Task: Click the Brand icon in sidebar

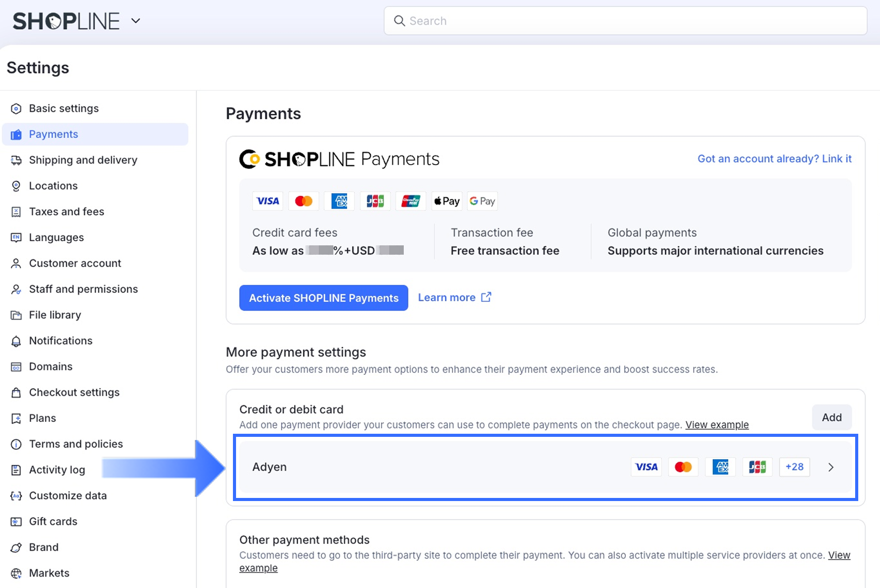Action: (x=16, y=548)
